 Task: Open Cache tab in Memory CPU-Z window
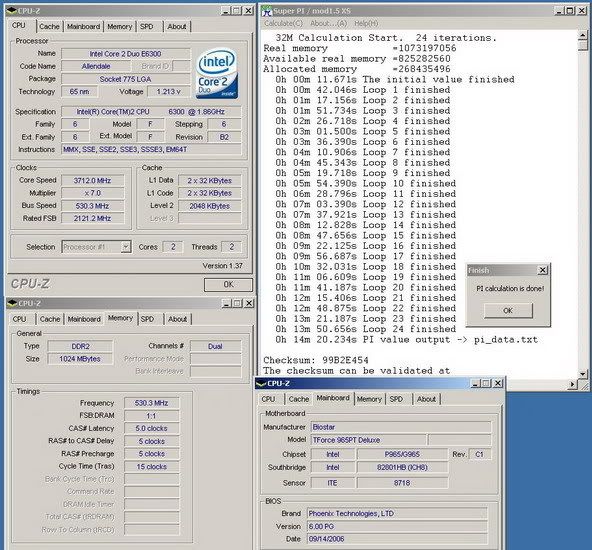pyautogui.click(x=50, y=319)
